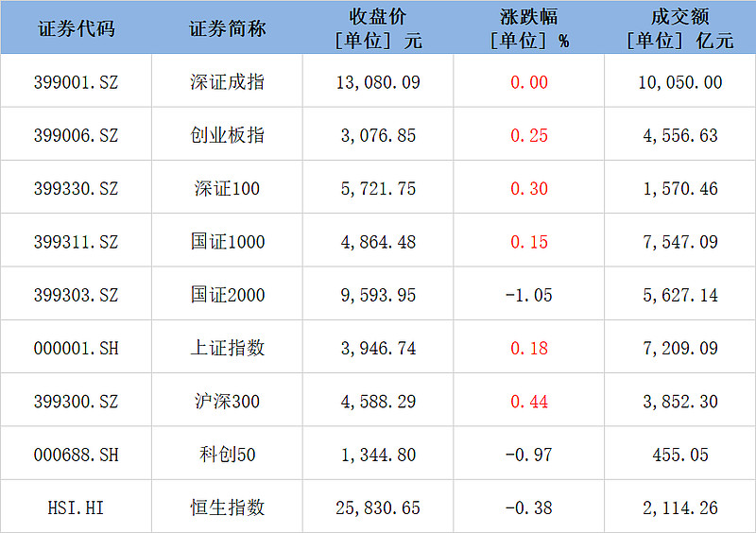Click the 恒生指数 closing price 25,830.65

click(x=378, y=507)
